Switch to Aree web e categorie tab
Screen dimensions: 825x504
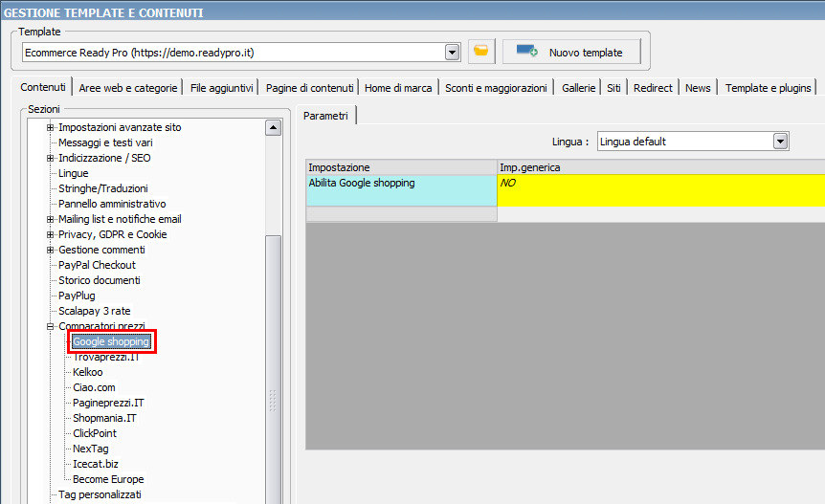128,88
